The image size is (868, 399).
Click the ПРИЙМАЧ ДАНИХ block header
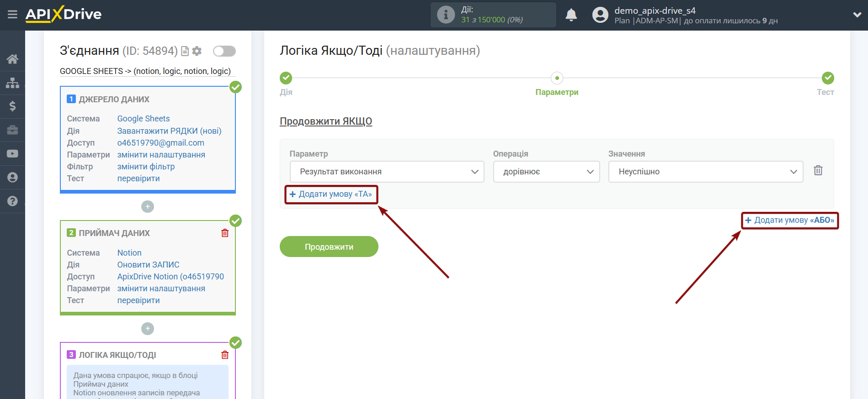[114, 233]
